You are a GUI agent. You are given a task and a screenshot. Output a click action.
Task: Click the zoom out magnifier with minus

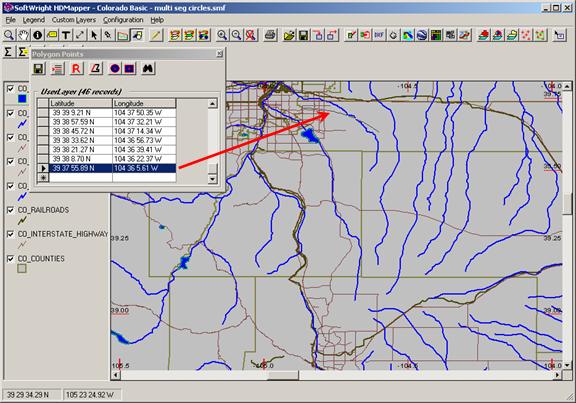[236, 35]
